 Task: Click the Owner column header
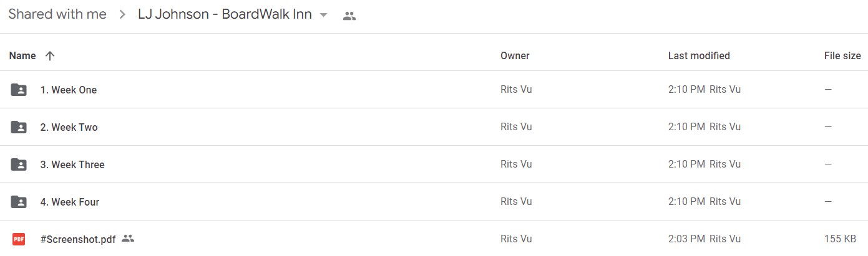[515, 55]
